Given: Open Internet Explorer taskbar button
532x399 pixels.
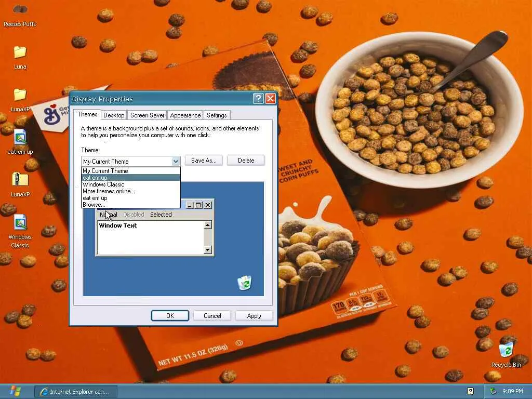Looking at the screenshot, I should pyautogui.click(x=76, y=392).
